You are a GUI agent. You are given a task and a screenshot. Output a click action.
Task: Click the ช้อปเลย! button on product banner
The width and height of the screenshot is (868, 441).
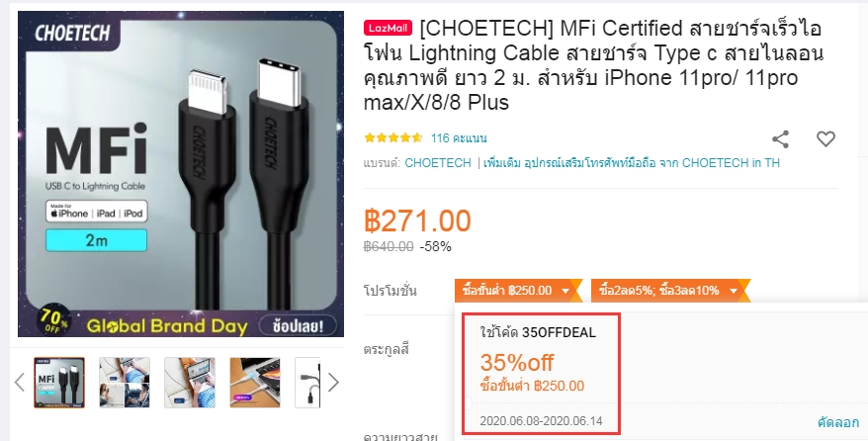(x=298, y=324)
